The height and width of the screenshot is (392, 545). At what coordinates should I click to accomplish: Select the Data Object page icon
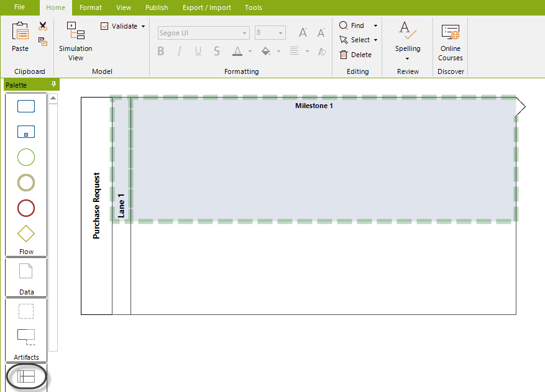pyautogui.click(x=25, y=271)
